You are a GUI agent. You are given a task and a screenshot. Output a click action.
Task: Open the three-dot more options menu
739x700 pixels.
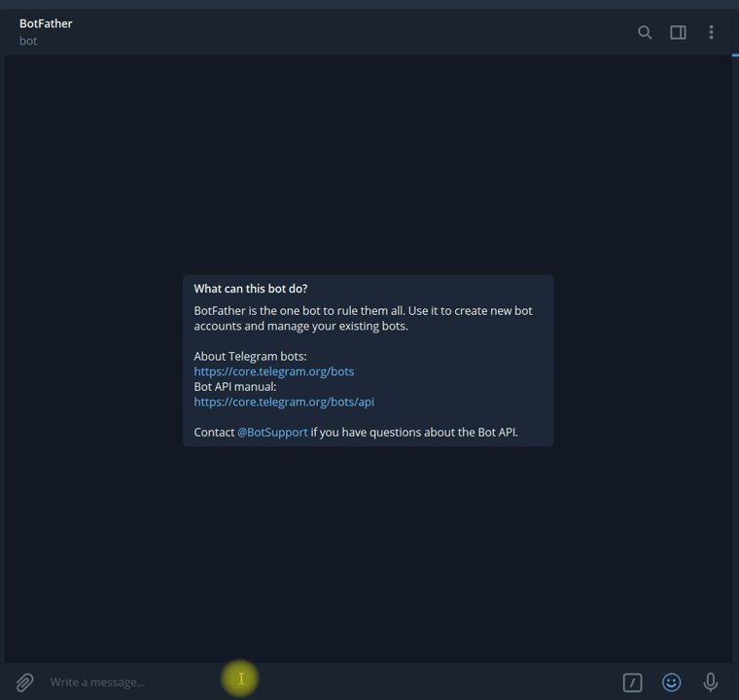tap(711, 32)
